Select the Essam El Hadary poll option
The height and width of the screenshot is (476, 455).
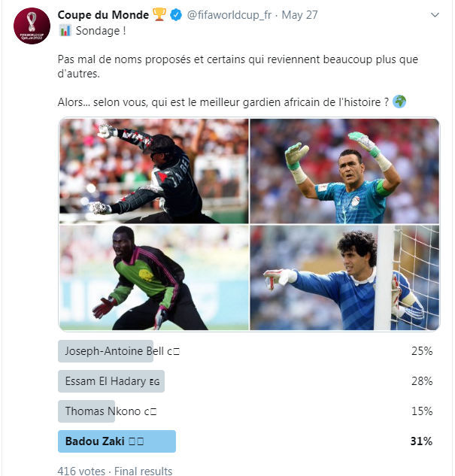[x=112, y=381]
